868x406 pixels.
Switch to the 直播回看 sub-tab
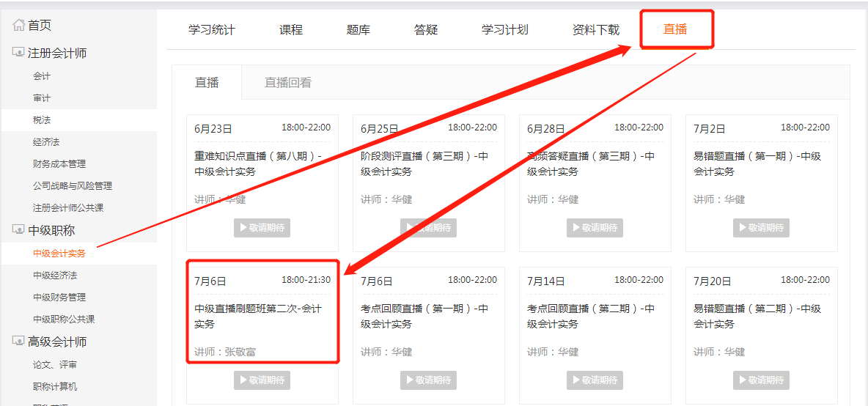(287, 83)
